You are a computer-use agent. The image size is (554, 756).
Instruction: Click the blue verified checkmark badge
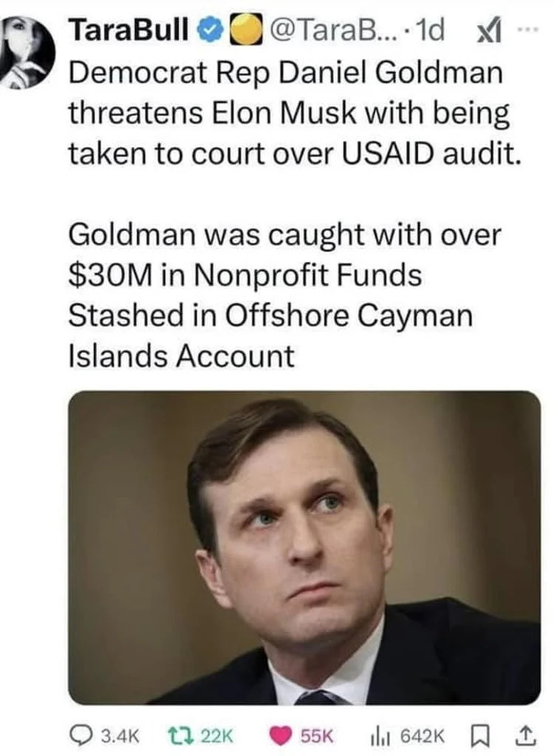pos(213,31)
